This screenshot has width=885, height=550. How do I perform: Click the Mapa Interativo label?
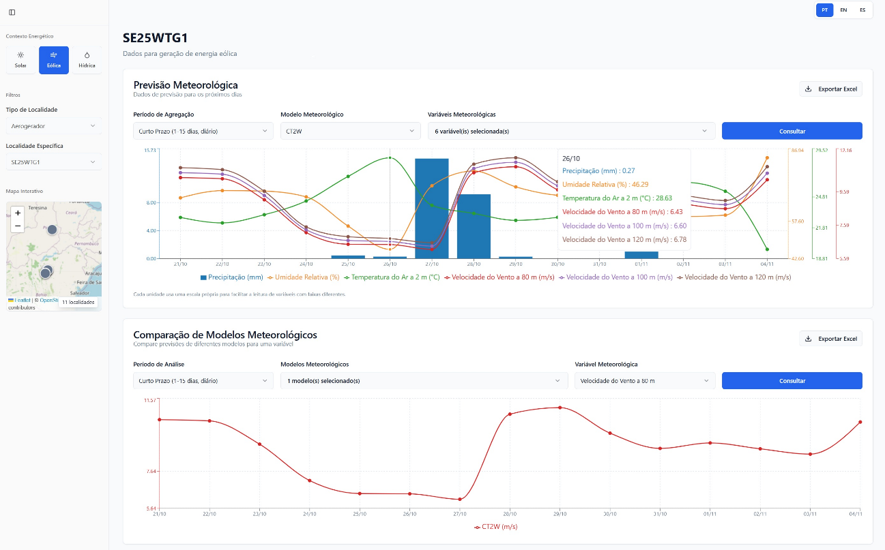click(24, 191)
